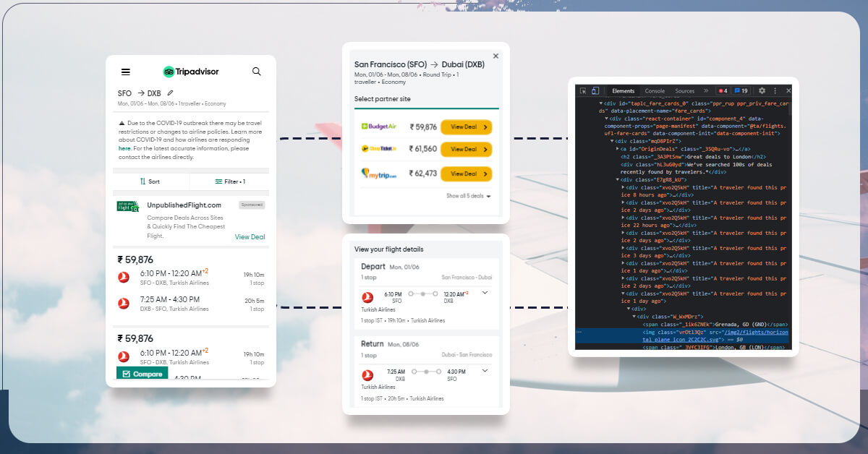Follow the 'here' COVID info link
The image size is (868, 454).
click(124, 148)
